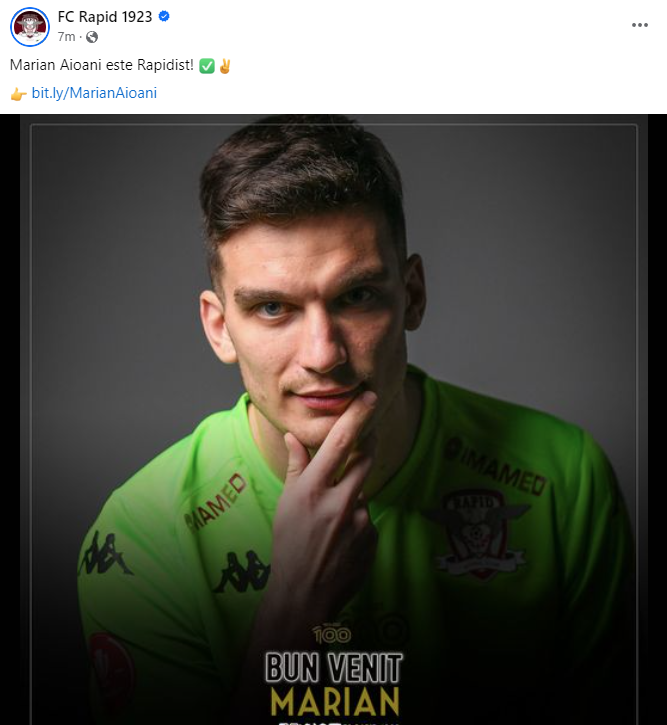This screenshot has height=725, width=667.
Task: Open the bit.ly/MarianAioani link
Action: [x=94, y=93]
